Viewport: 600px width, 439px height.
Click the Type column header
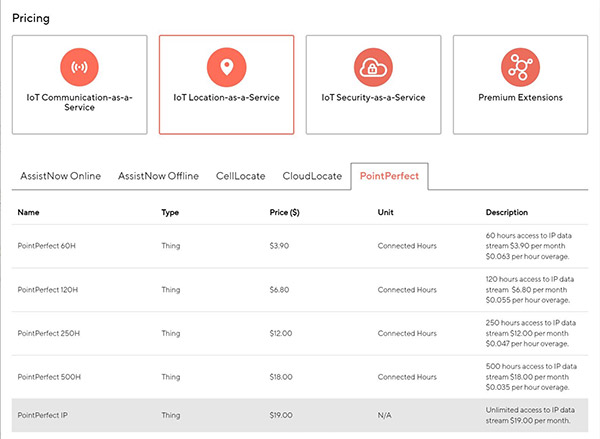point(170,212)
